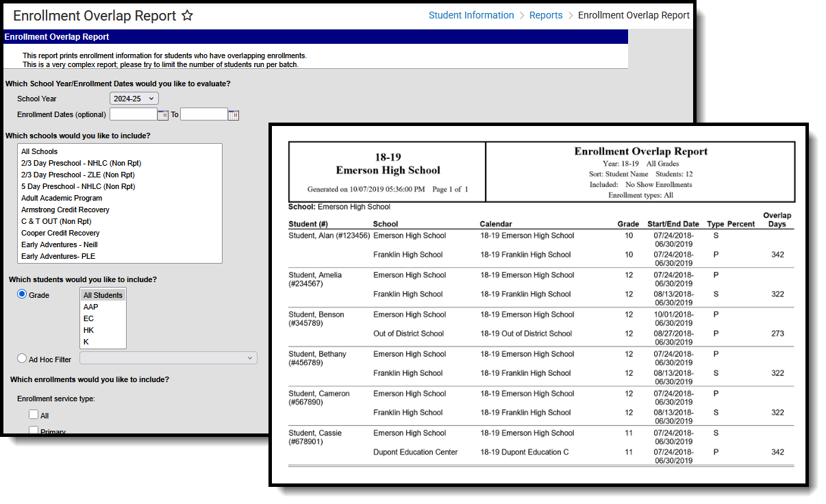The width and height of the screenshot is (826, 504).
Task: Select 5 Day Preschool - NHLC school
Action: tap(121, 186)
